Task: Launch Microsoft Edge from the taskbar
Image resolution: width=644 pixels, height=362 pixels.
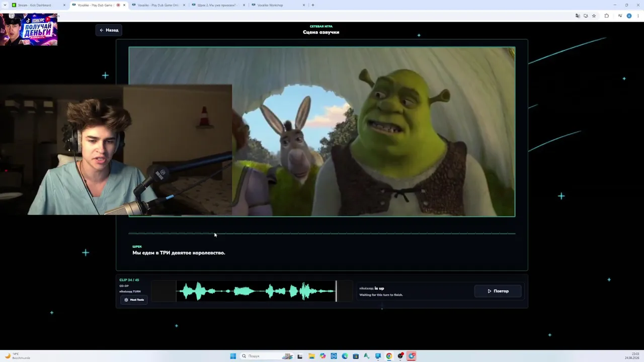Action: tap(345, 356)
